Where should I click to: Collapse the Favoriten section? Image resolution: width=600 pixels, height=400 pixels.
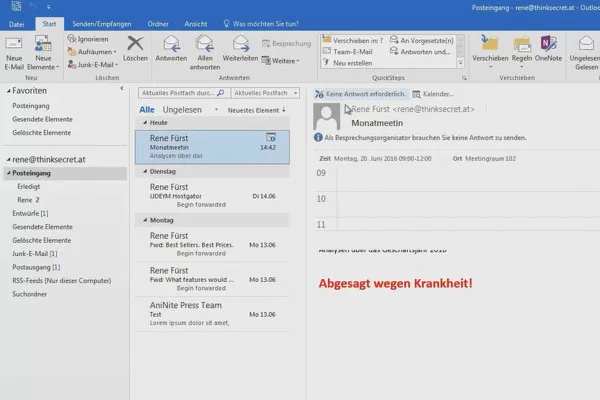(8, 91)
